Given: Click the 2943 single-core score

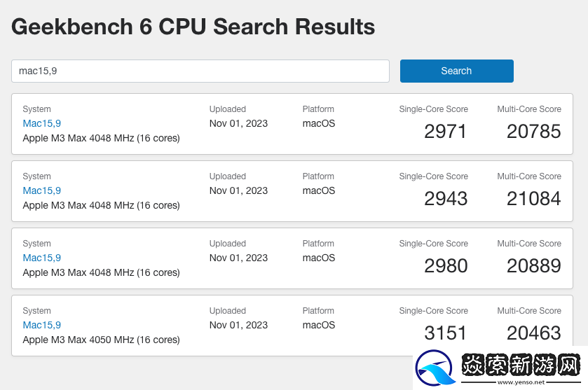Looking at the screenshot, I should click(446, 198).
